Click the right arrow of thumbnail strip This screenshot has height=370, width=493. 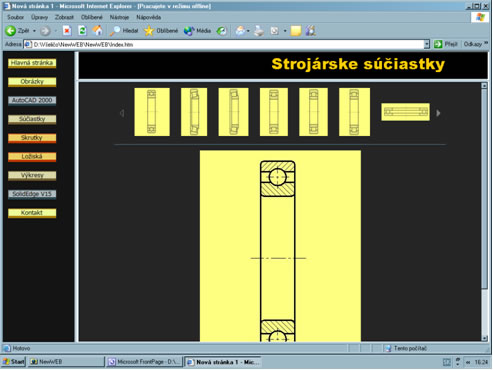pos(438,113)
